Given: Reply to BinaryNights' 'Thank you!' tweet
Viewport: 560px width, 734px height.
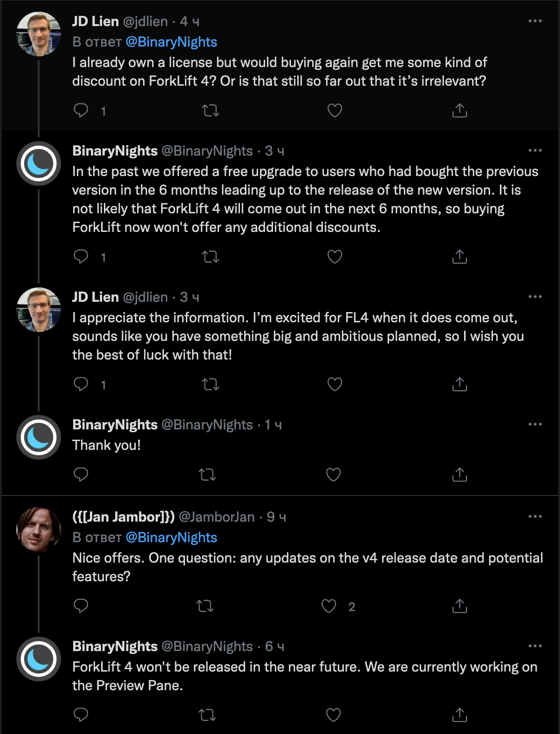Looking at the screenshot, I should coord(81,475).
